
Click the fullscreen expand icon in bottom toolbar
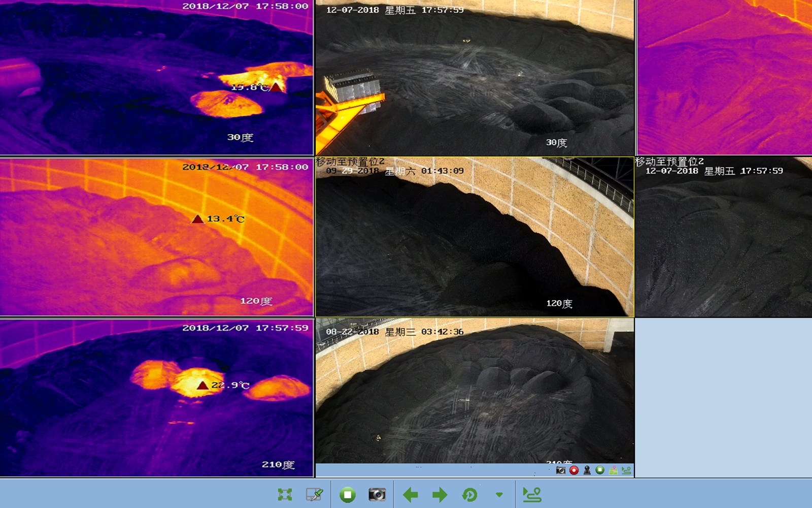coord(285,494)
